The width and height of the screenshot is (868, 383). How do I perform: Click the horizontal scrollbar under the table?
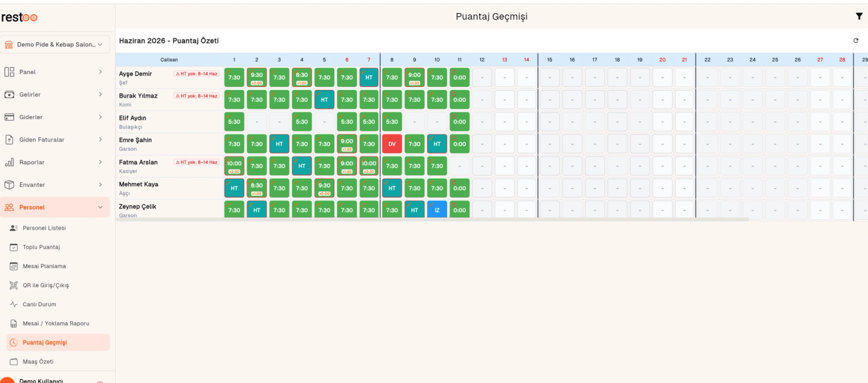[432, 219]
